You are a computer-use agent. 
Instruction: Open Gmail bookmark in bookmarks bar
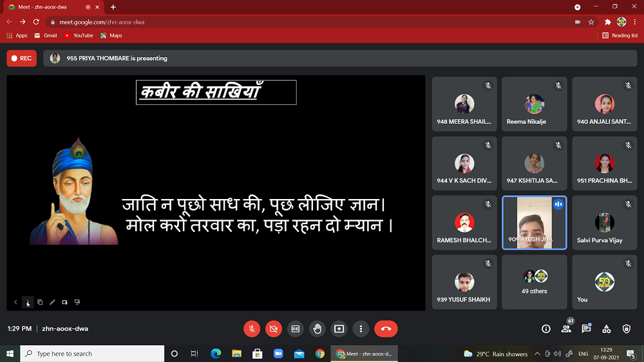(46, 35)
